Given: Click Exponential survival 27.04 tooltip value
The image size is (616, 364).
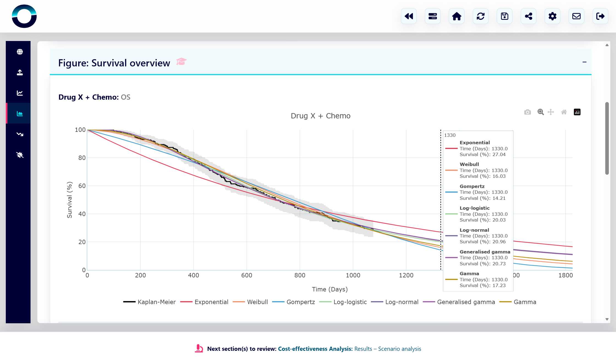Looking at the screenshot, I should [x=499, y=154].
